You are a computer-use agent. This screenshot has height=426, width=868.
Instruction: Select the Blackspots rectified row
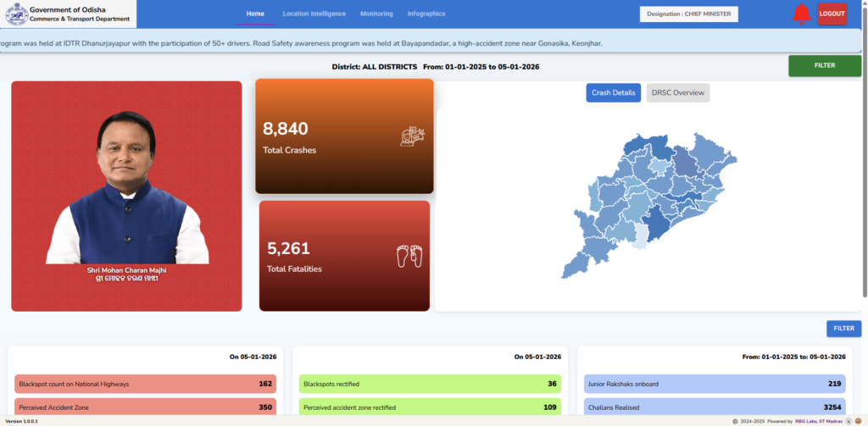[x=430, y=384]
